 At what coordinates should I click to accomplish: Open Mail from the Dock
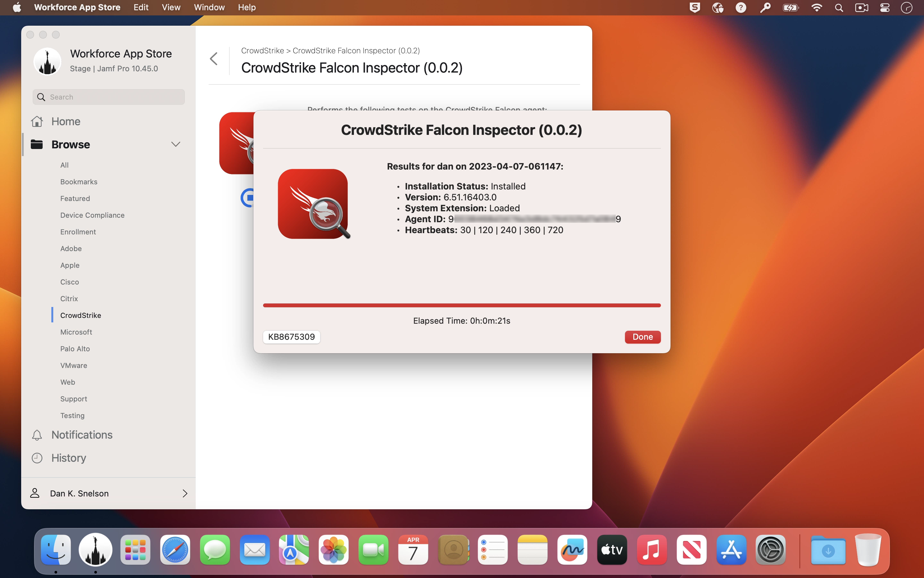[254, 550]
